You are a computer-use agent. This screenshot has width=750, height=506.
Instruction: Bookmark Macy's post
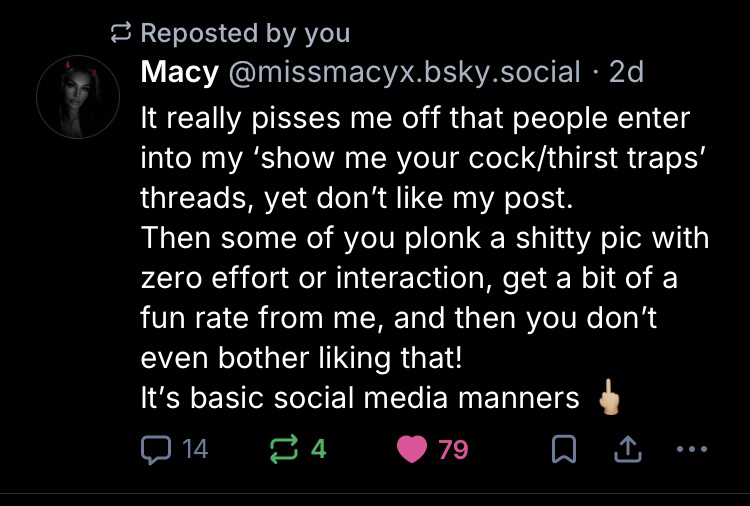tap(563, 450)
